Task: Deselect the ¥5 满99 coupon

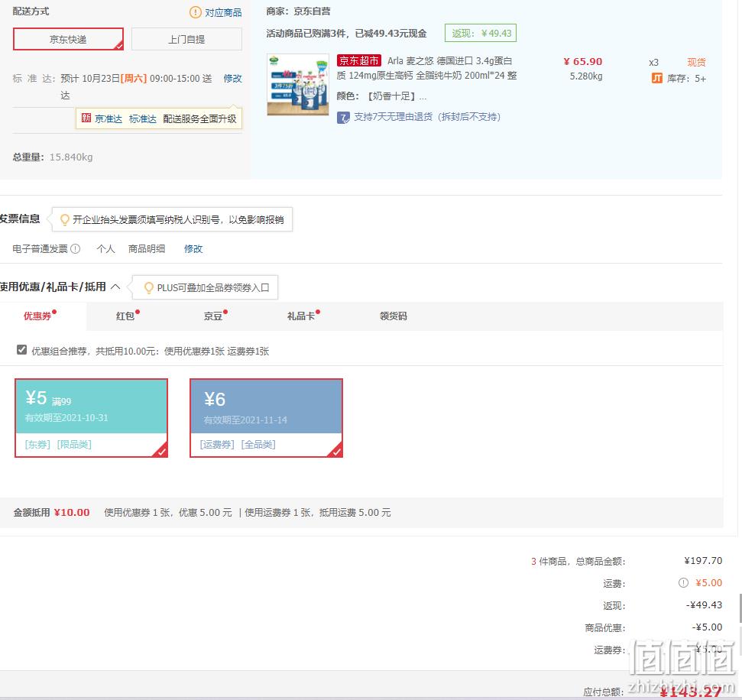Action: [x=92, y=418]
